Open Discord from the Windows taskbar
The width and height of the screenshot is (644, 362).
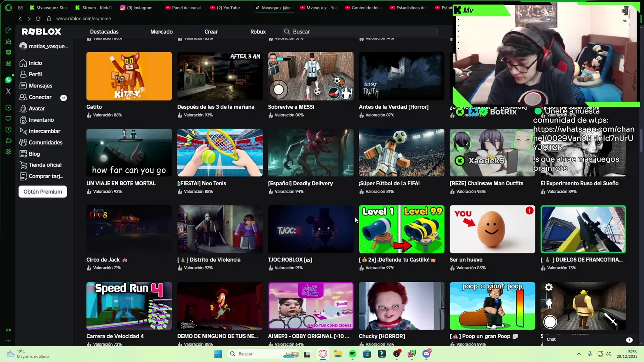[x=427, y=354]
